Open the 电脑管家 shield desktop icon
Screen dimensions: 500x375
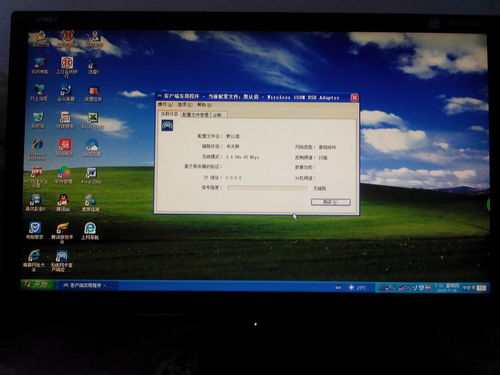[x=35, y=231]
